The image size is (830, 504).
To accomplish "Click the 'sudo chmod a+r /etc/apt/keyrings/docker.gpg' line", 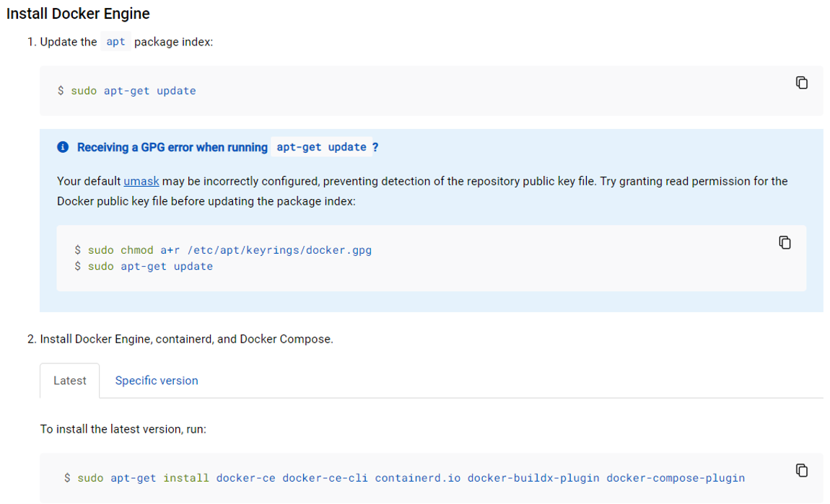I will click(x=223, y=249).
